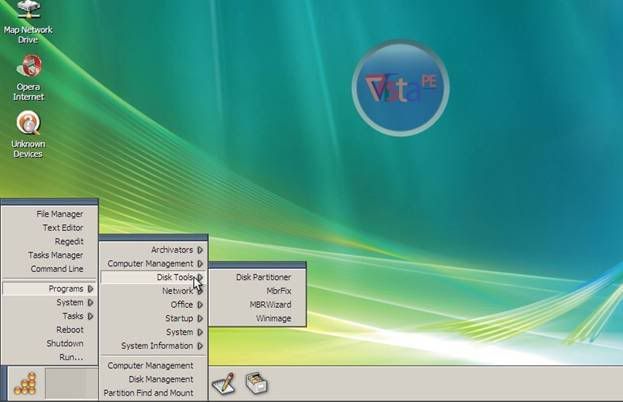Image resolution: width=623 pixels, height=402 pixels.
Task: Expand the System entry in main menu
Action: (49, 302)
